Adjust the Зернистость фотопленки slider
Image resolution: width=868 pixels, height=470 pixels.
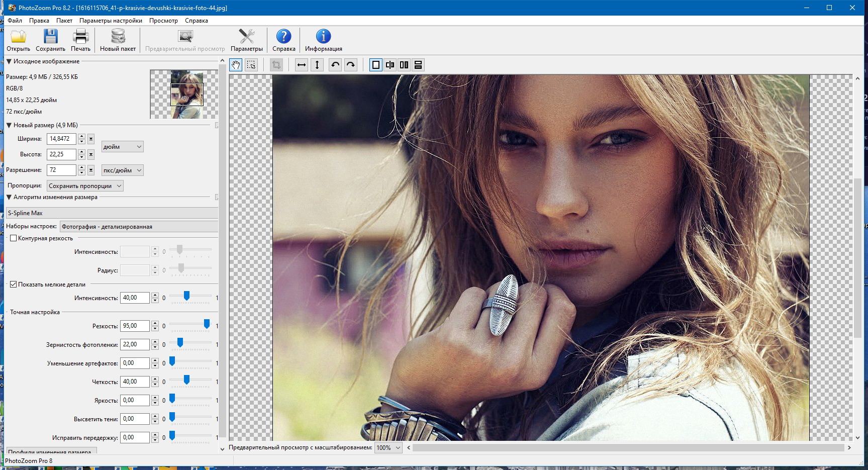[180, 343]
